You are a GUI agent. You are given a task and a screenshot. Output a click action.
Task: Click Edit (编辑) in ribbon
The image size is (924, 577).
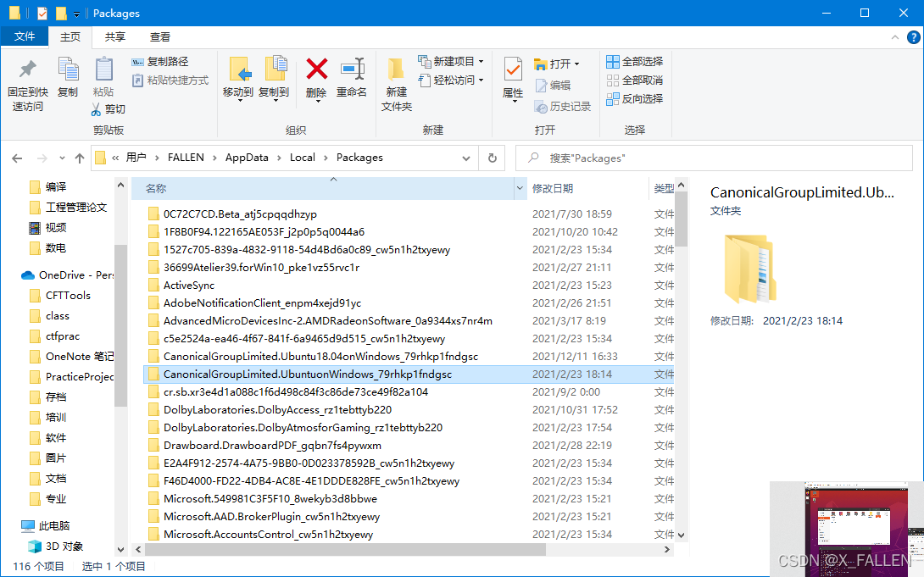coord(553,86)
